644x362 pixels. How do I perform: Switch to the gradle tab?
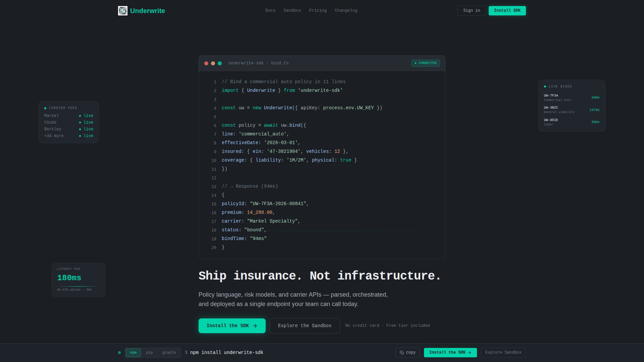coord(169,353)
